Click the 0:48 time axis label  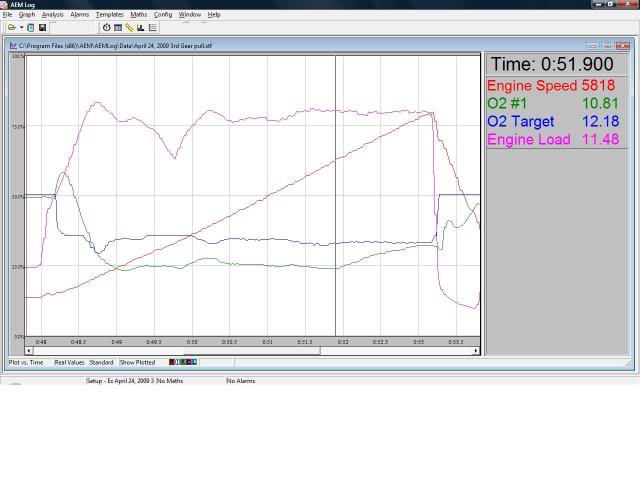coord(41,342)
